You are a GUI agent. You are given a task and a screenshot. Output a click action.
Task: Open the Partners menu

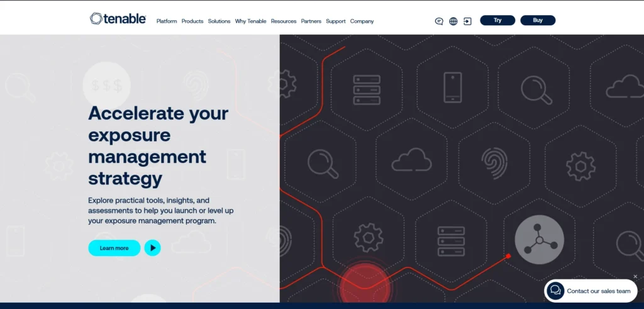(311, 21)
